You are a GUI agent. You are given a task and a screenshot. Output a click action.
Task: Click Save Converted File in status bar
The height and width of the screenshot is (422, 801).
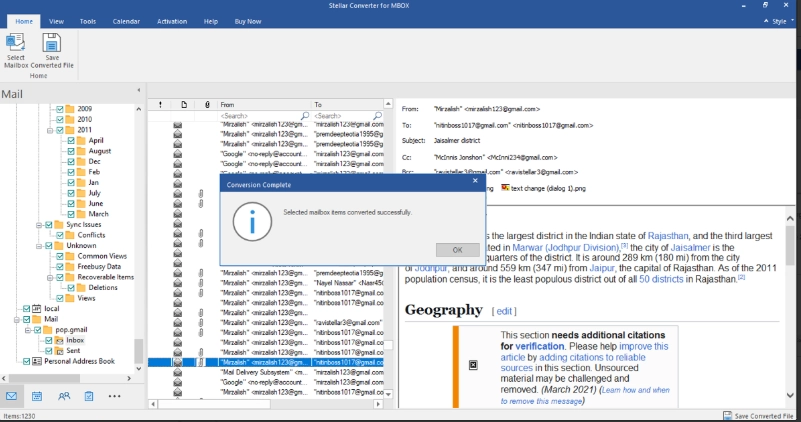(759, 416)
